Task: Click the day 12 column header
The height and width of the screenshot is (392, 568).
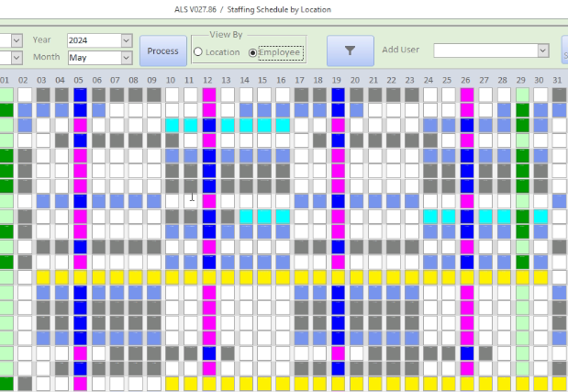Action: click(x=208, y=80)
